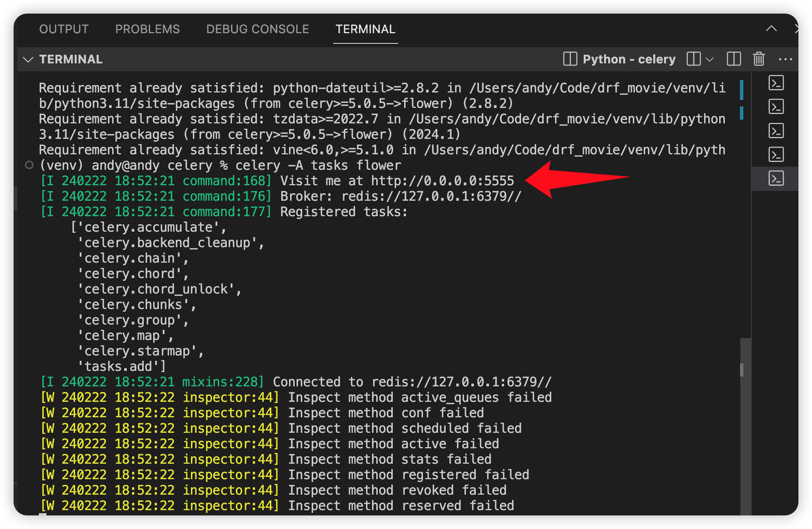Switch to the OUTPUT tab

(x=64, y=29)
